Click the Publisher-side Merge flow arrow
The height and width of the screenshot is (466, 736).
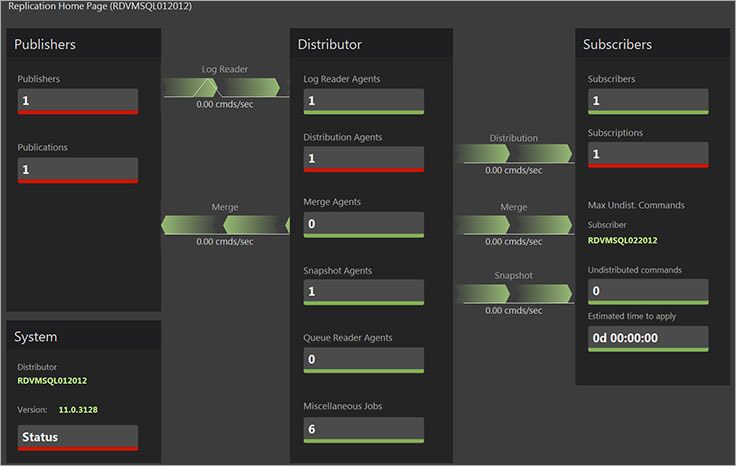225,225
